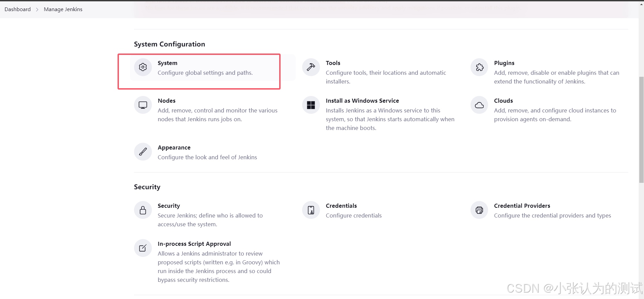Click Script Approval description about Groovy scripts

pyautogui.click(x=219, y=267)
